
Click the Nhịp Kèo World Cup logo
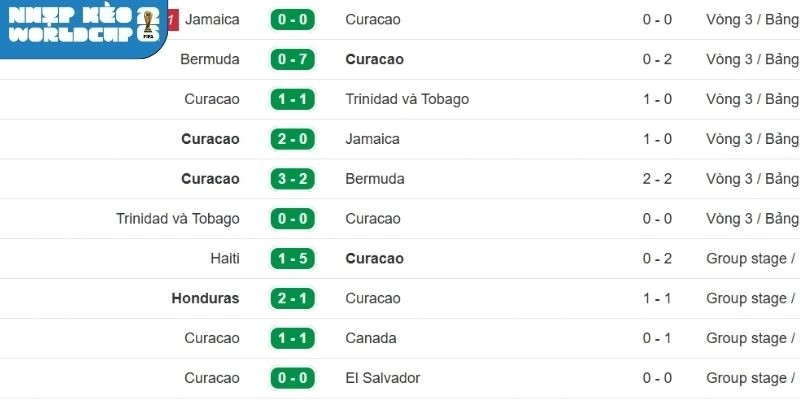(x=82, y=27)
